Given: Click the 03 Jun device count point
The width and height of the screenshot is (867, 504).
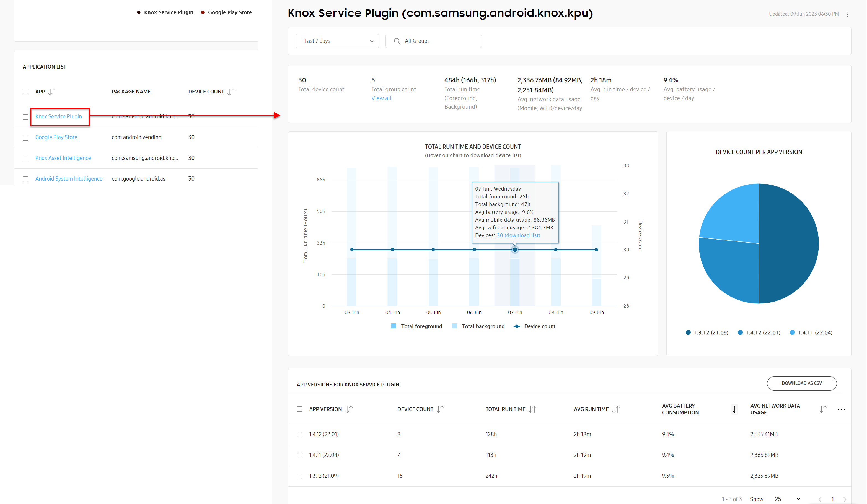Looking at the screenshot, I should (352, 250).
